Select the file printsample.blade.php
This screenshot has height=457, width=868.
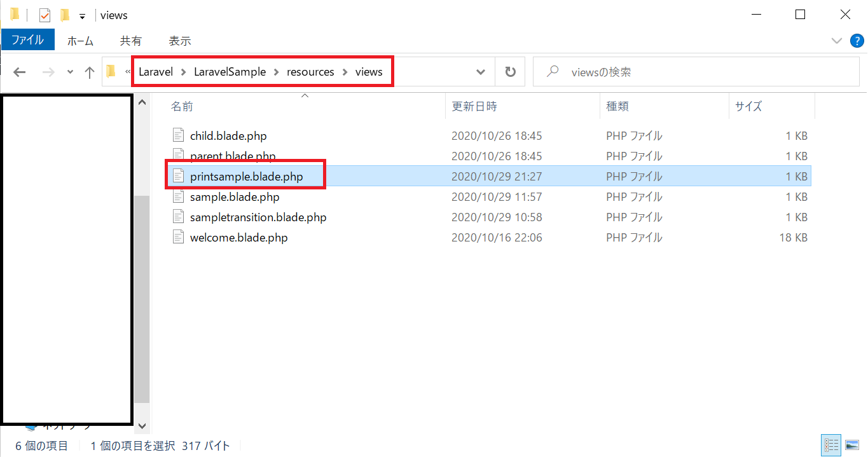click(247, 176)
